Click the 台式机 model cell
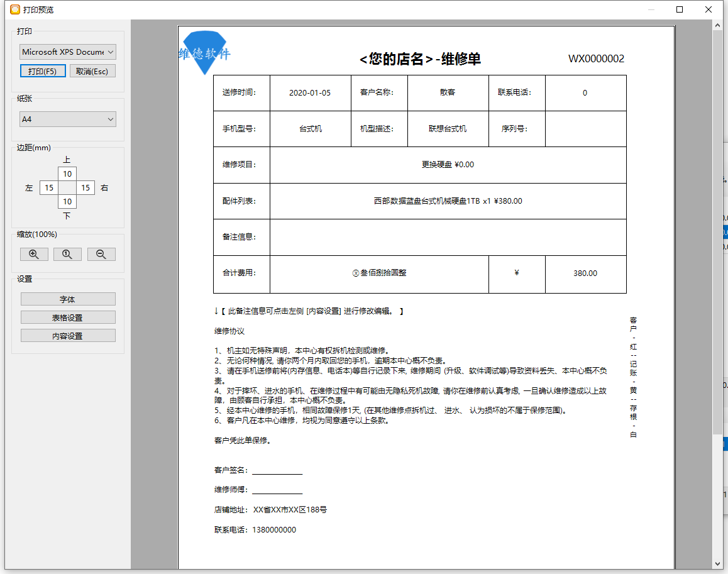The width and height of the screenshot is (728, 574). coord(310,129)
